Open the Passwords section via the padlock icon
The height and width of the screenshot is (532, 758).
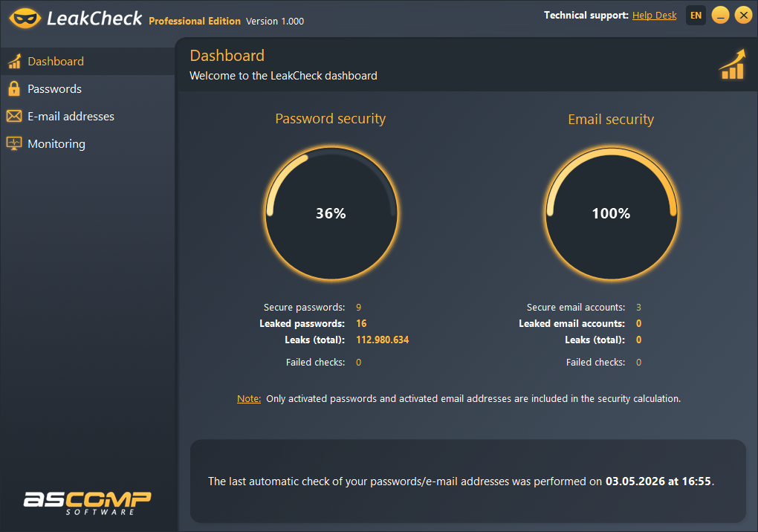point(14,88)
